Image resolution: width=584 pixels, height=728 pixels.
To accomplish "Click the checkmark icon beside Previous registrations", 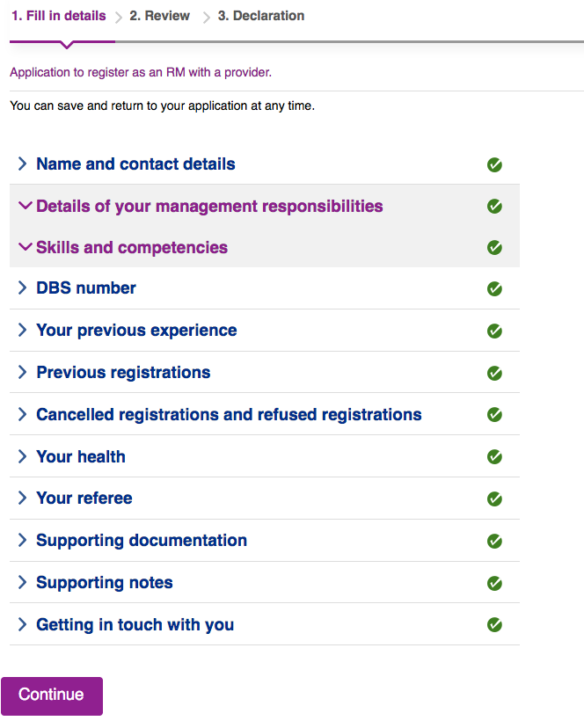I will (494, 372).
